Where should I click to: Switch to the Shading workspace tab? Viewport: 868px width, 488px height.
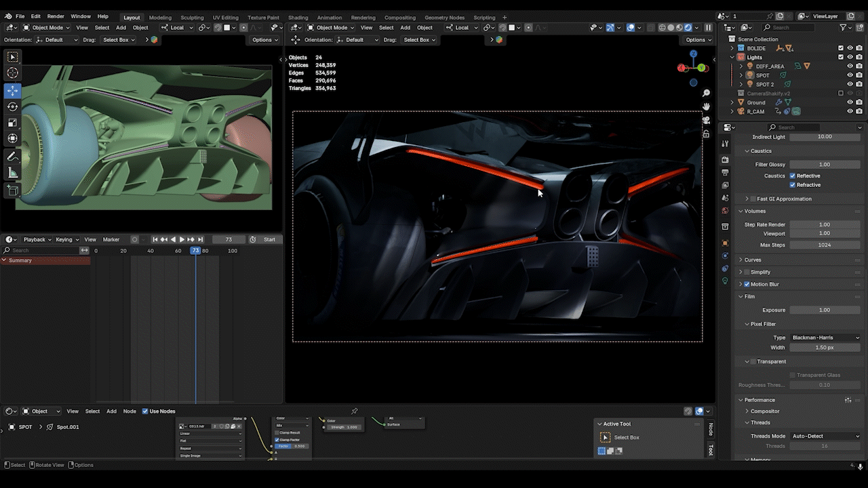point(298,17)
